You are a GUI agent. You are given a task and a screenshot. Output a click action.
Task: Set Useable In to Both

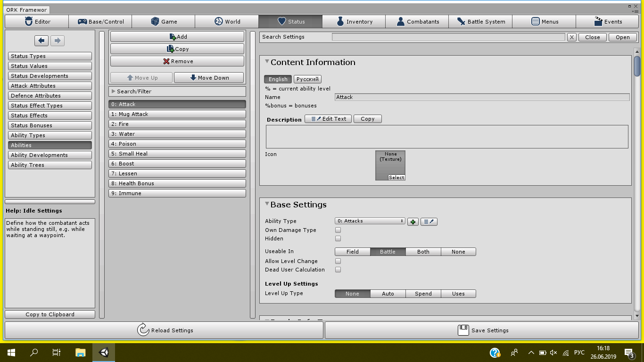[x=423, y=252]
